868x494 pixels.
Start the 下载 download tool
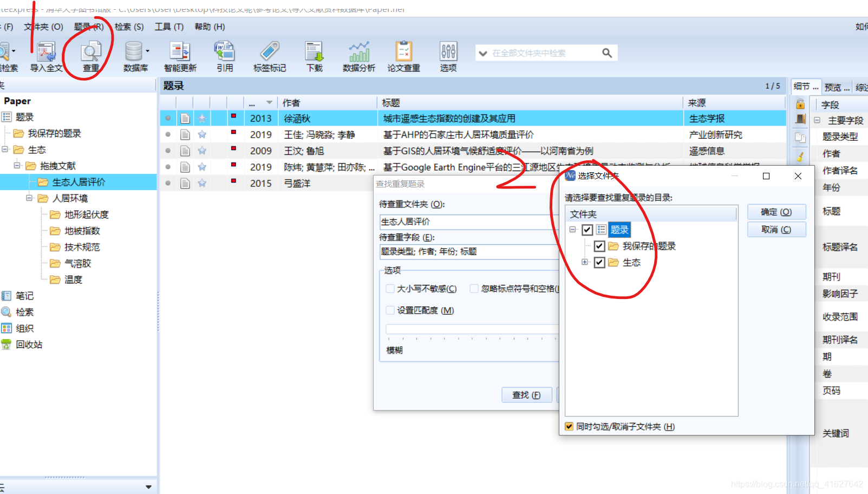[314, 56]
